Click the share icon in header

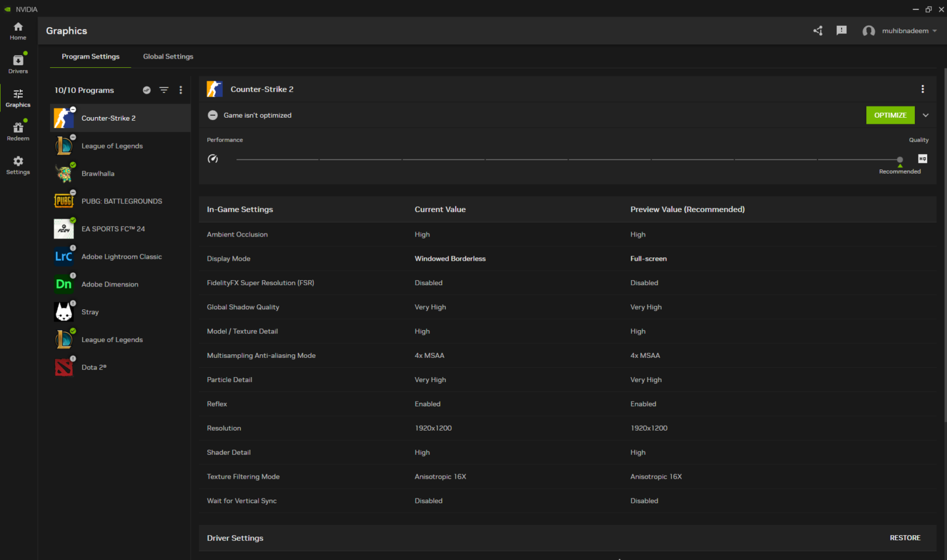pyautogui.click(x=818, y=31)
